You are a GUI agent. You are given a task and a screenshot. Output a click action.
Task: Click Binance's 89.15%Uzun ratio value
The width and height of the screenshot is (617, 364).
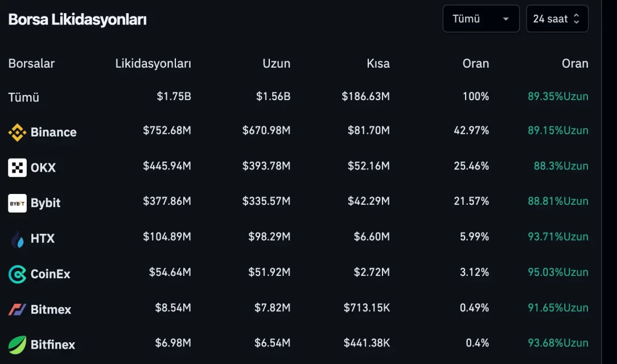[558, 131]
